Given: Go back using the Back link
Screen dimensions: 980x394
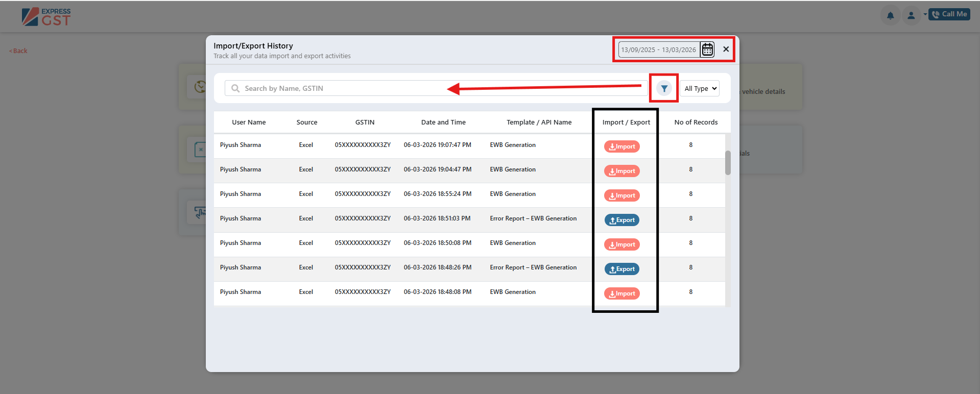Looking at the screenshot, I should tap(18, 51).
